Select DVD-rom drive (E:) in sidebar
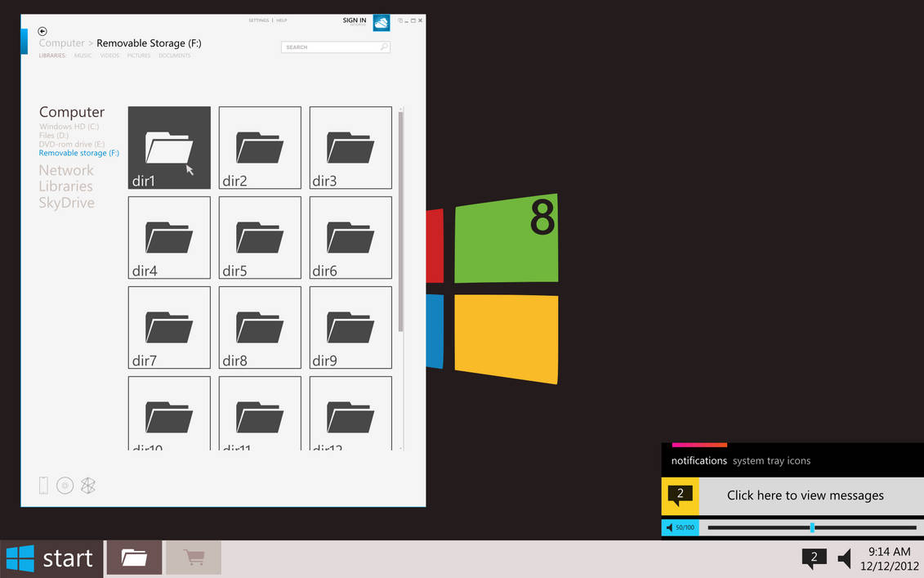This screenshot has height=578, width=924. (x=72, y=144)
